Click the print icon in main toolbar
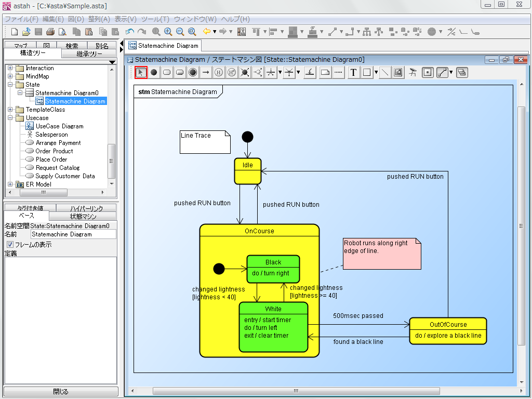532x399 pixels. pyautogui.click(x=51, y=32)
